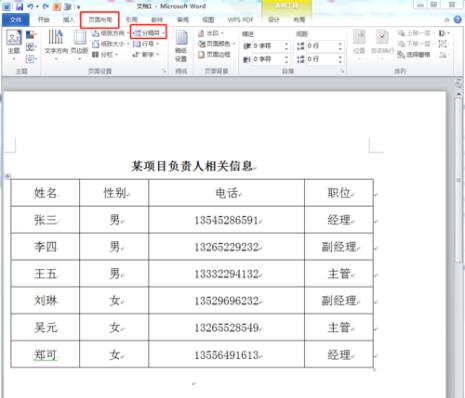Open 页面颜色 (Page Color) menu
This screenshot has height=398, width=465.
[217, 44]
